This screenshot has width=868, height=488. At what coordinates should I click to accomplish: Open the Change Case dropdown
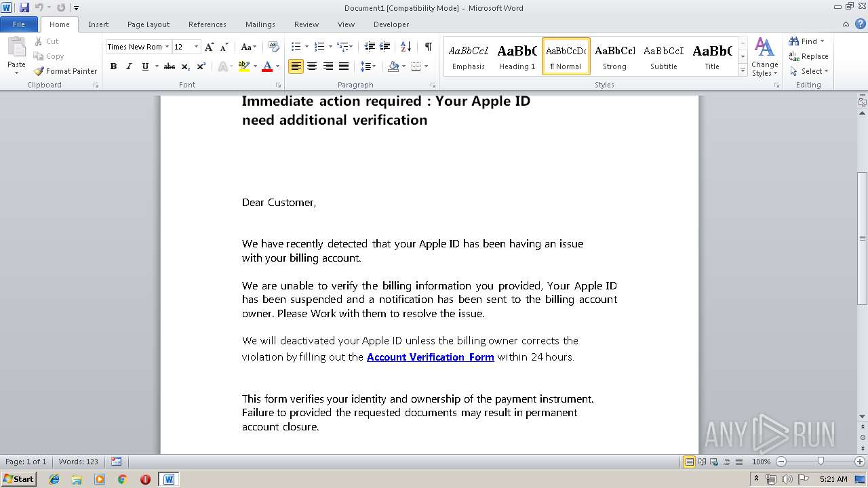(248, 47)
